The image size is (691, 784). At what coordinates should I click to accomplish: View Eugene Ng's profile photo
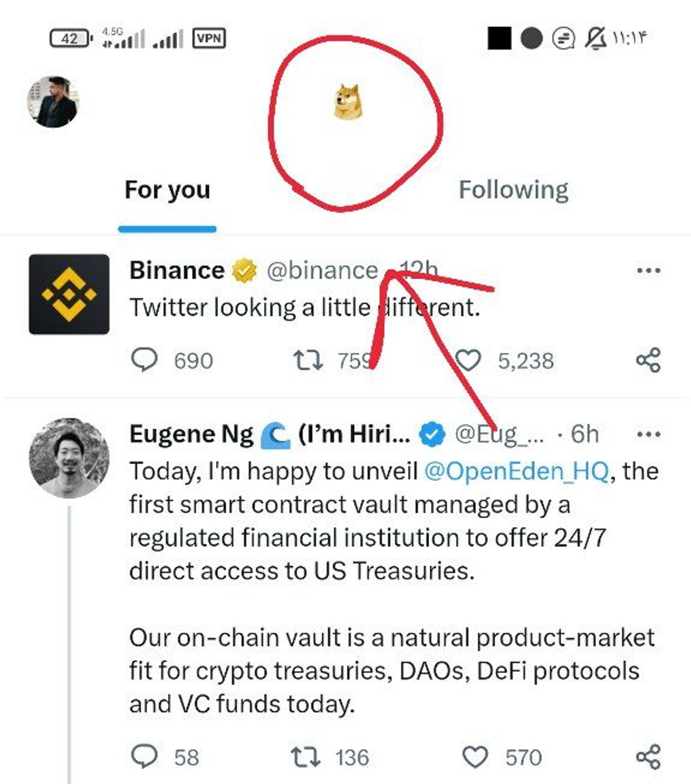click(x=69, y=458)
